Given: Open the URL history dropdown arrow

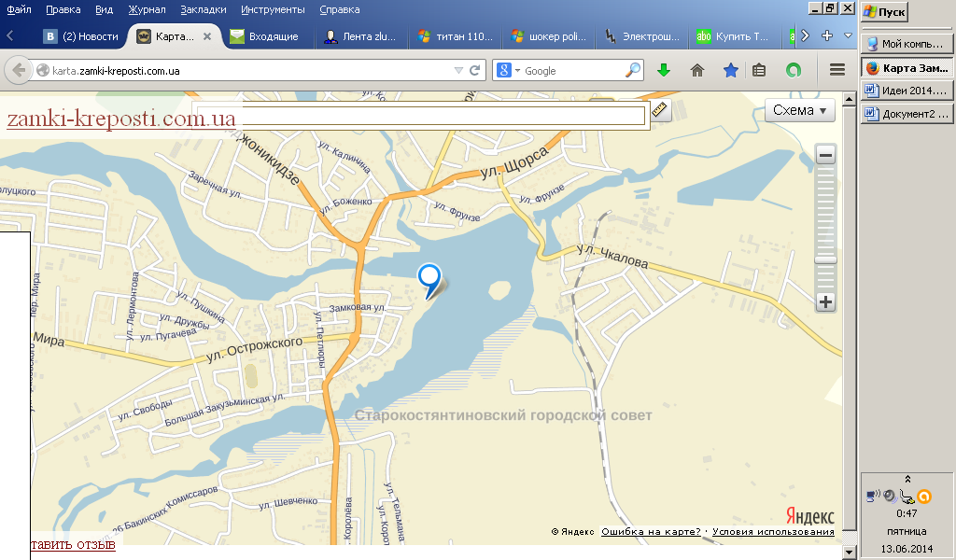Looking at the screenshot, I should point(458,71).
